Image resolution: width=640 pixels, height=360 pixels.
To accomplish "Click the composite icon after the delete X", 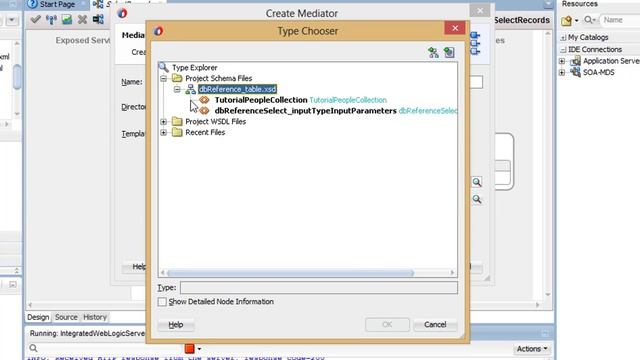I will [98, 19].
